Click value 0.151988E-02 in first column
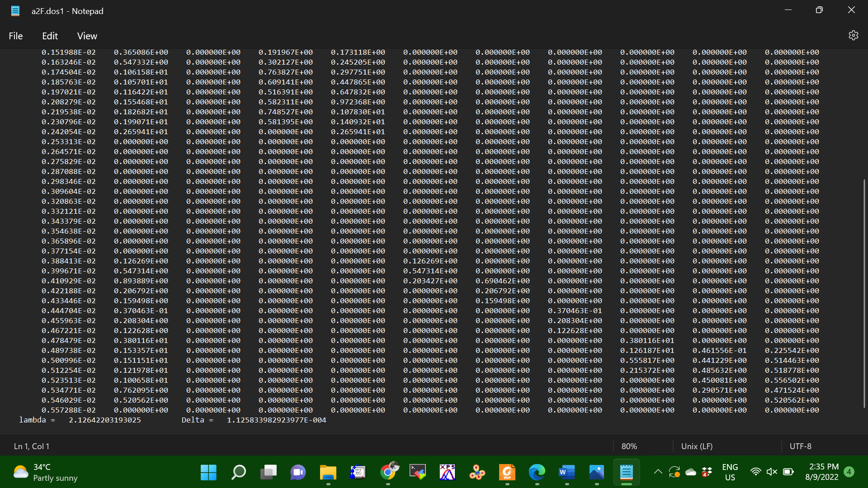Image resolution: width=868 pixels, height=488 pixels. (69, 52)
